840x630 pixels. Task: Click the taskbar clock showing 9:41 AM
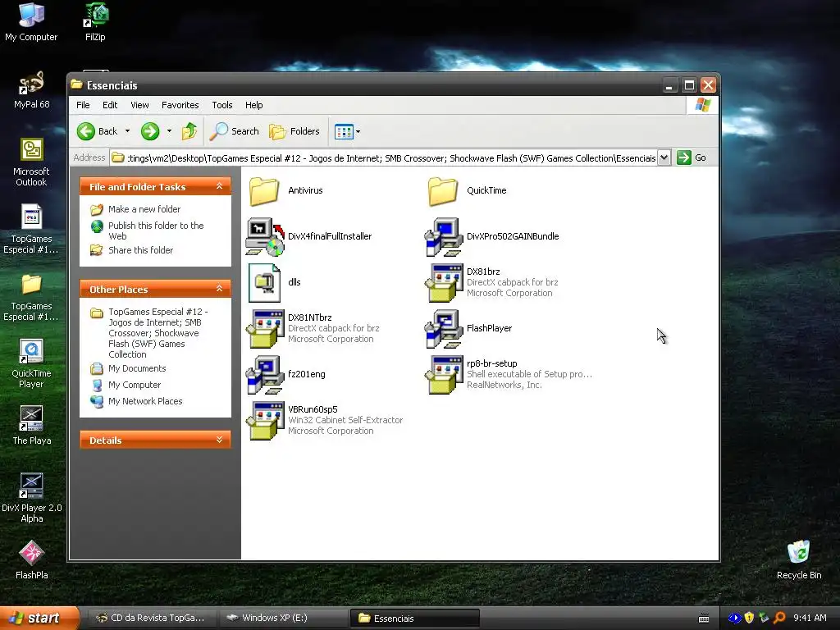point(810,619)
